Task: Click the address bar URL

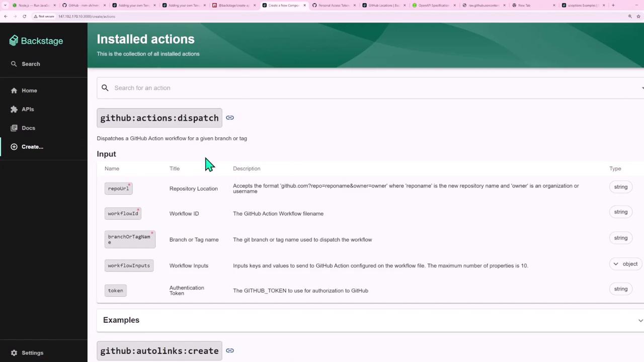Action: click(87, 16)
